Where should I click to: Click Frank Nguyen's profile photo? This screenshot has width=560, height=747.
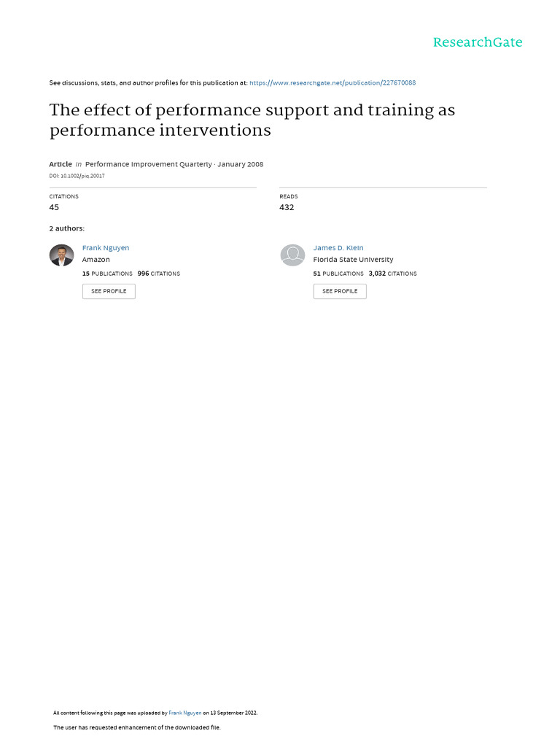[x=61, y=255]
